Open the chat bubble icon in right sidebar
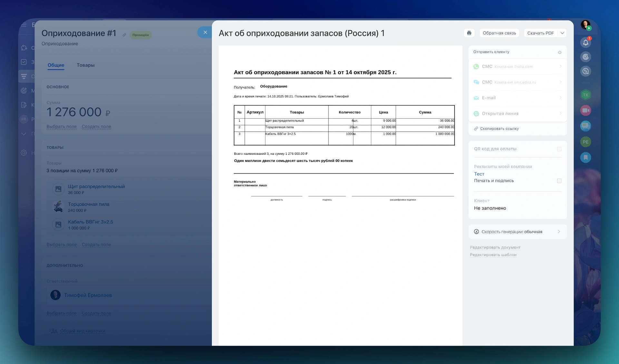 585,126
